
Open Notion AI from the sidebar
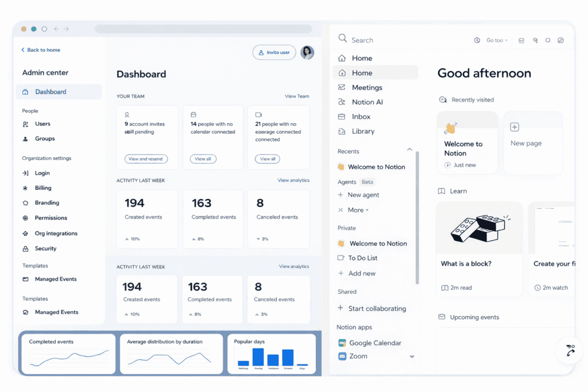click(367, 102)
